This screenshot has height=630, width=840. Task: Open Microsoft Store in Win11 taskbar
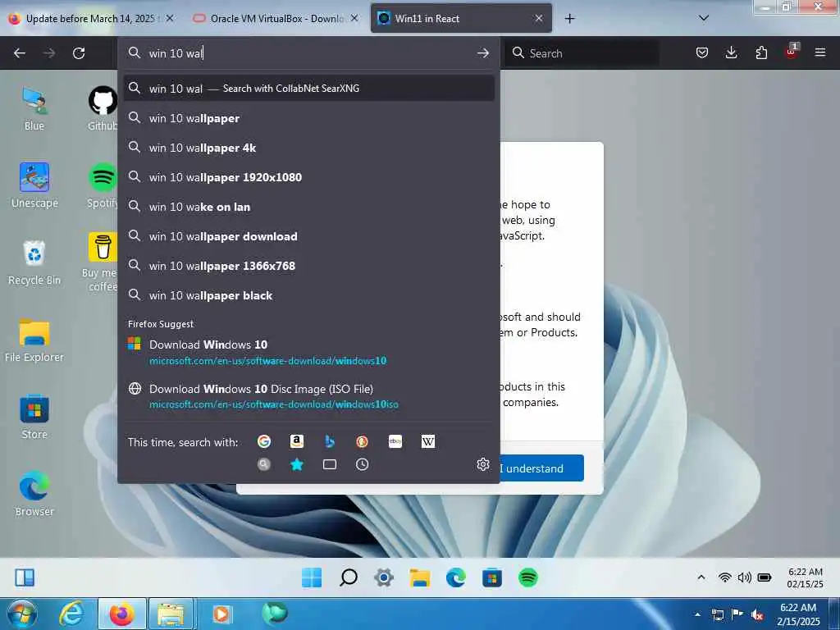click(x=492, y=577)
